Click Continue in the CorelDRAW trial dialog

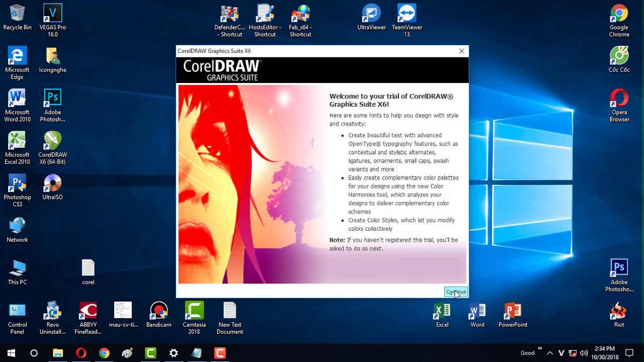point(456,292)
